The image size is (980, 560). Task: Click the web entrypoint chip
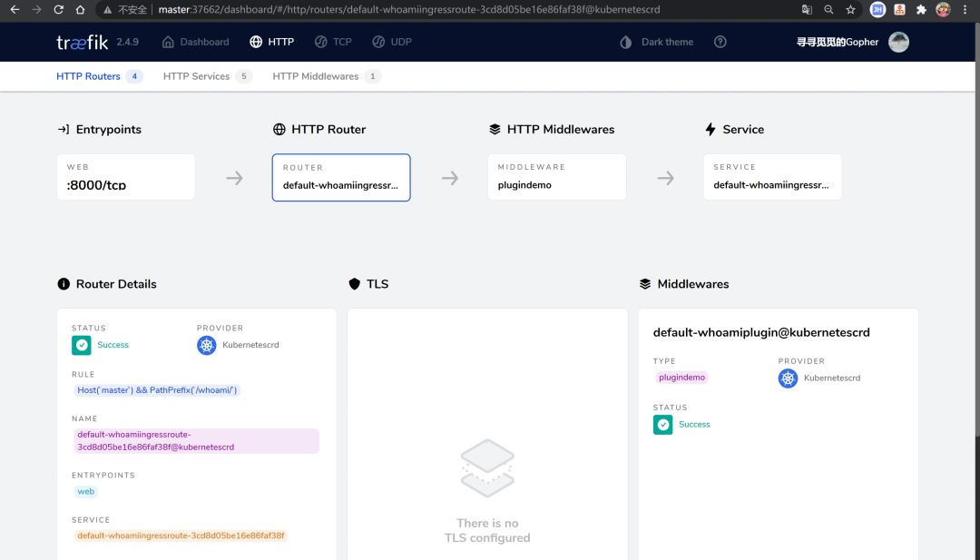86,491
